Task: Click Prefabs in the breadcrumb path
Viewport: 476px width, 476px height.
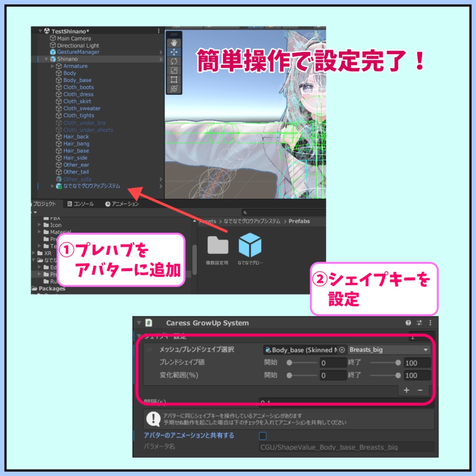Action: (299, 221)
